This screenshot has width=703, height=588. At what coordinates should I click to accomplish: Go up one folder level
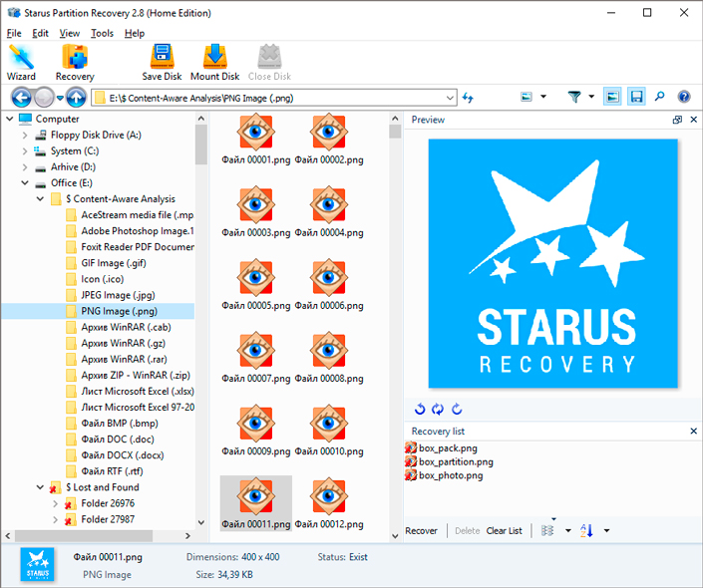click(x=76, y=97)
